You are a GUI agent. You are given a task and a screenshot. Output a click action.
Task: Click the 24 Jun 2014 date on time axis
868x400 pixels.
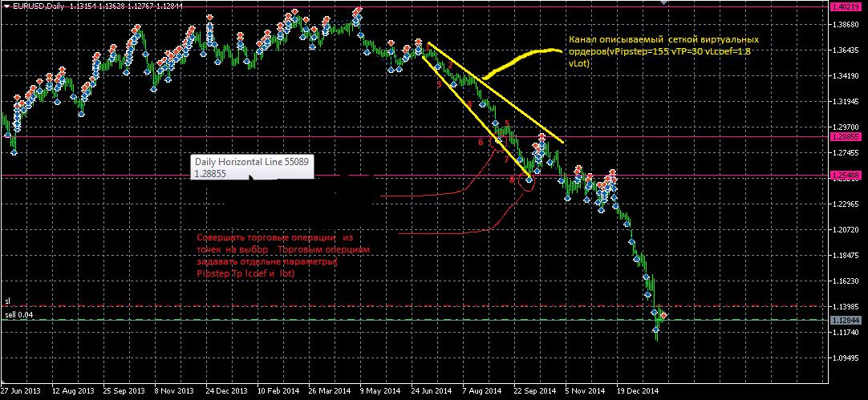pos(433,390)
